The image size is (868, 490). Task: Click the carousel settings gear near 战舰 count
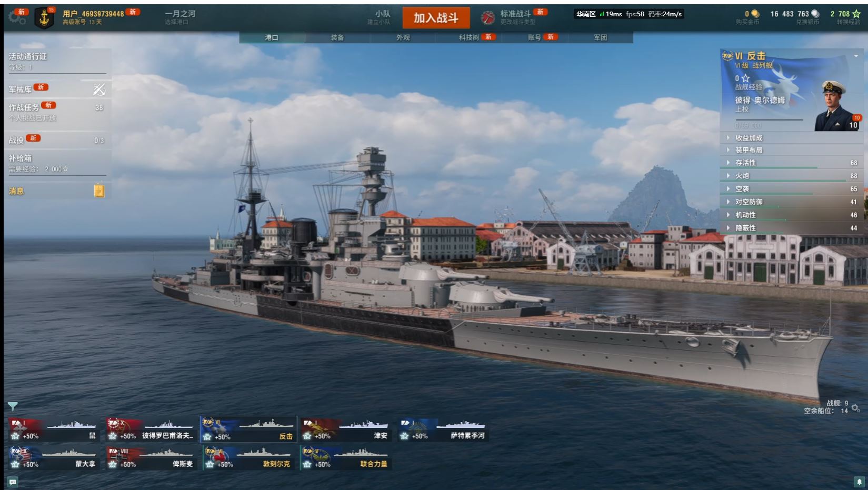pos(856,408)
